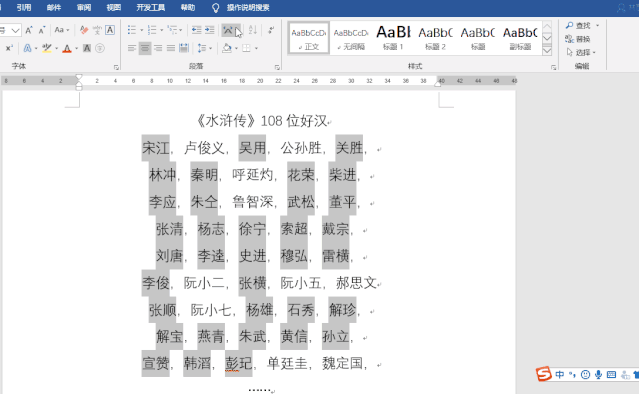This screenshot has width=639, height=394.
Task: Toggle center alignment button
Action: tap(145, 48)
